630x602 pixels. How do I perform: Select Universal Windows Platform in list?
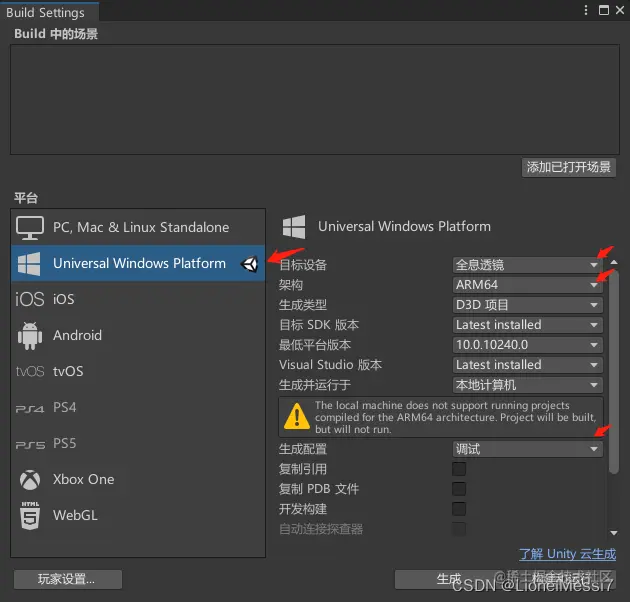point(138,264)
